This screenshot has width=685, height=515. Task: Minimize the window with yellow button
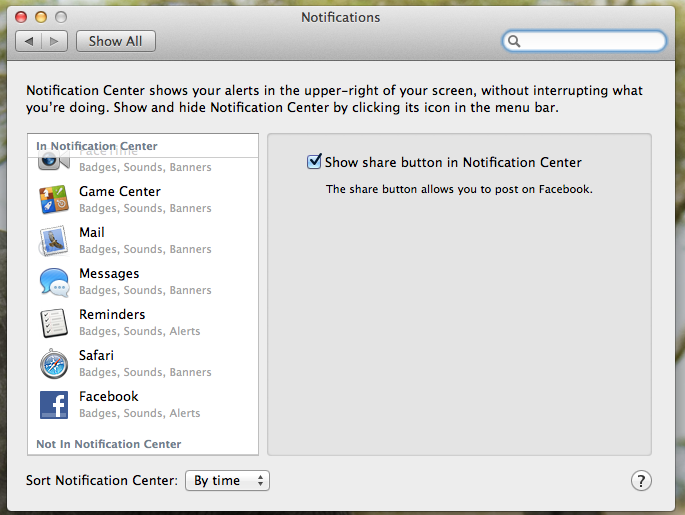click(x=41, y=17)
